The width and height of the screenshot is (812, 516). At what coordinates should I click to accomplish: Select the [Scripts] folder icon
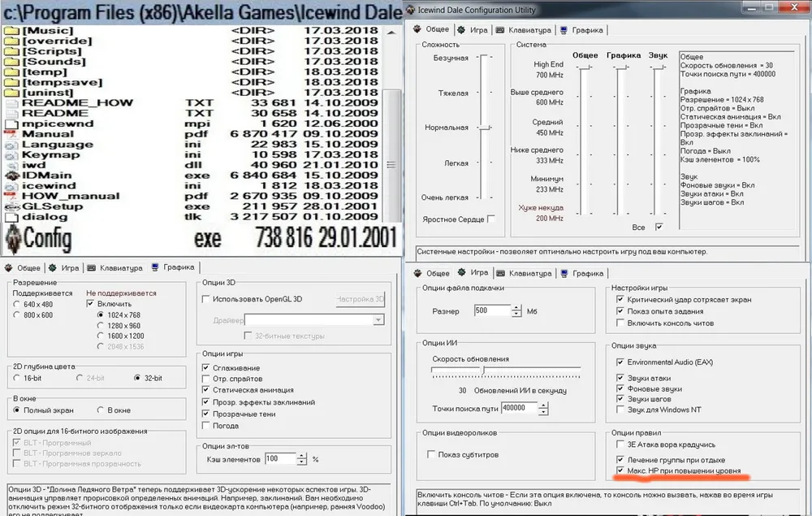(11, 51)
